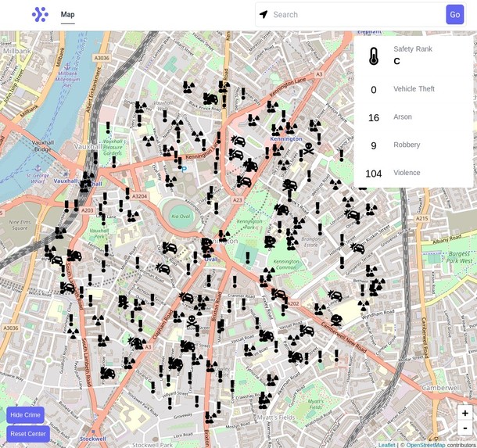Select car marker right of Vassall Road label

[x=307, y=331]
